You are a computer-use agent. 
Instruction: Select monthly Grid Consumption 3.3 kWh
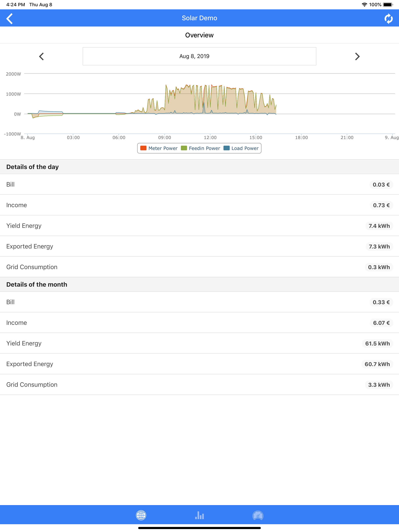click(379, 385)
